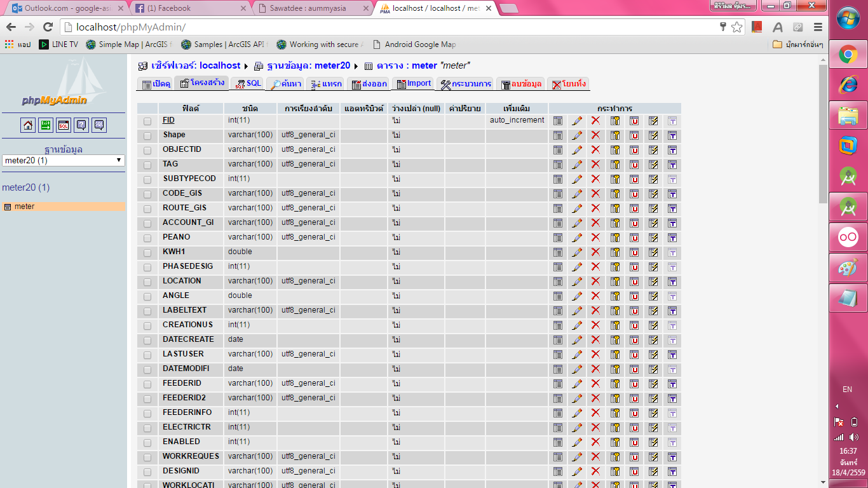Screen dimensions: 868x488
Task: Check the box next to CODE_GIS
Action: pyautogui.click(x=147, y=194)
